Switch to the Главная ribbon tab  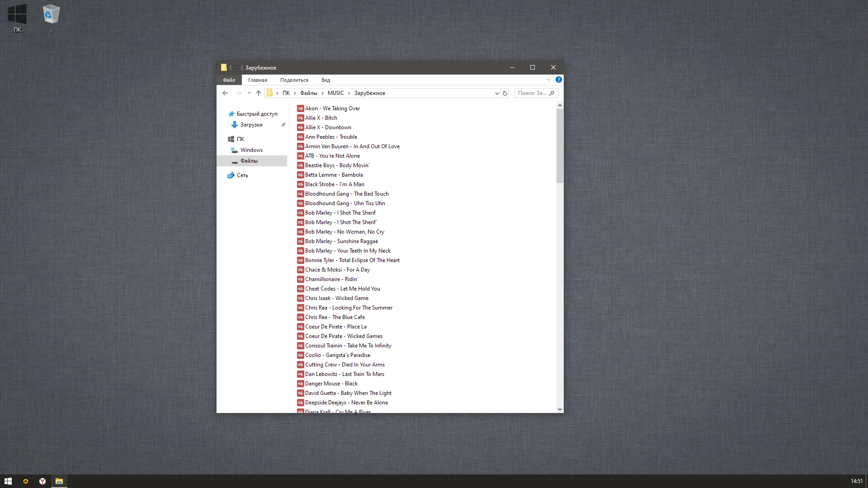(258, 80)
